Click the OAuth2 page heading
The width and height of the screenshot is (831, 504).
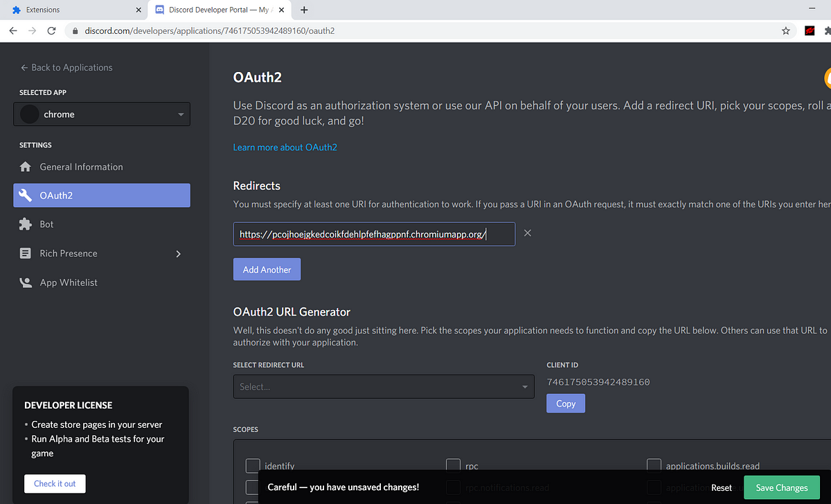[x=258, y=78]
